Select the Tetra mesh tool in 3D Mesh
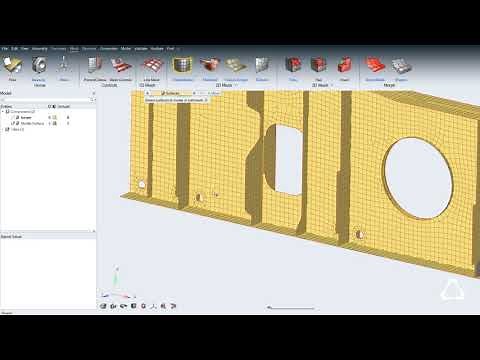The height and width of the screenshot is (360, 480). click(293, 68)
